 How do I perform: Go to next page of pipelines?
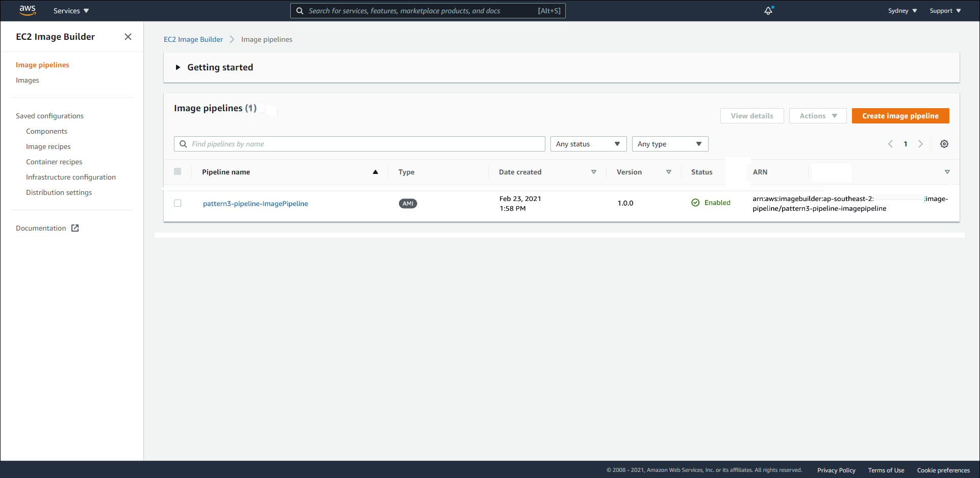[921, 144]
